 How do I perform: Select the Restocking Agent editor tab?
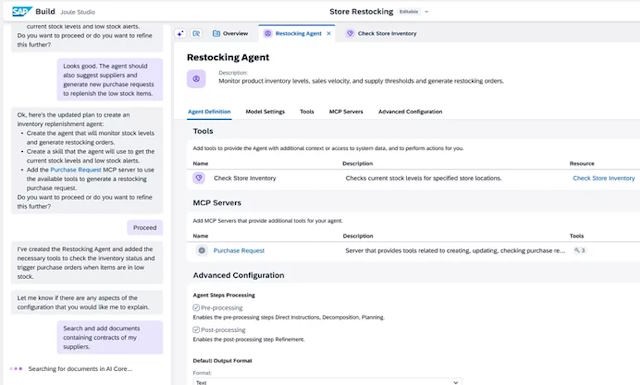coord(298,33)
